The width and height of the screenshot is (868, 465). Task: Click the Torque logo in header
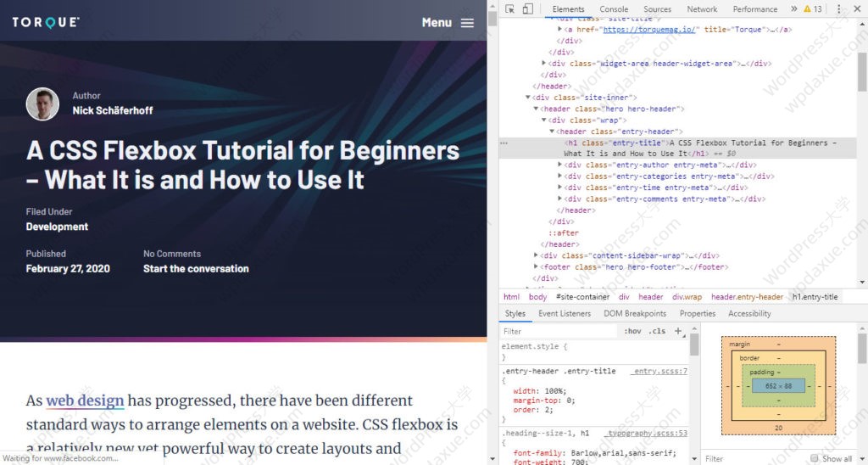(46, 22)
